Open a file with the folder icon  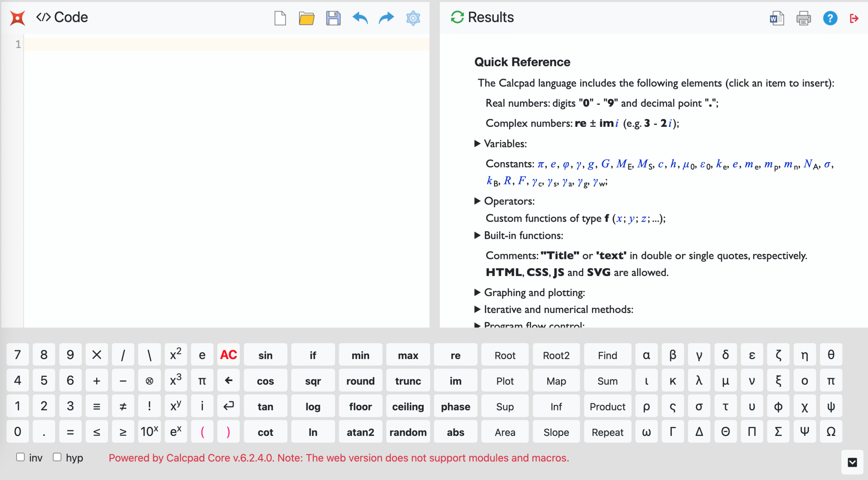(x=307, y=18)
